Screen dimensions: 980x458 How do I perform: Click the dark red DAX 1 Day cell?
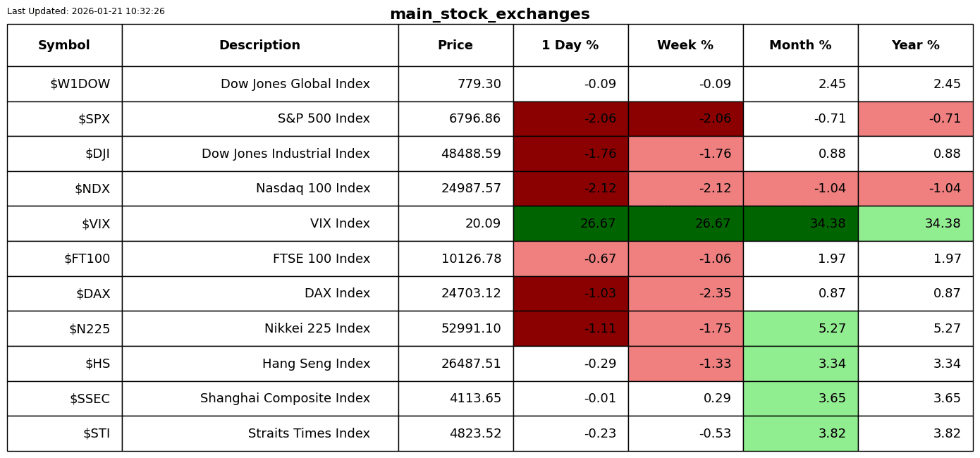click(x=570, y=294)
